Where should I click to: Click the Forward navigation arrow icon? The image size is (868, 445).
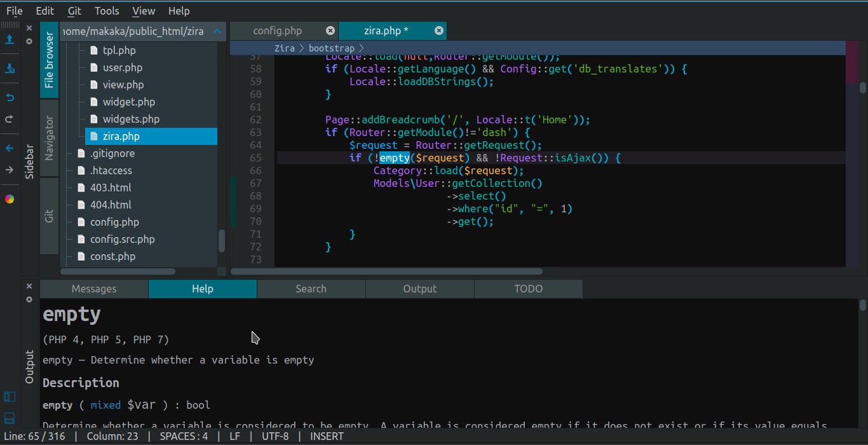[x=10, y=170]
